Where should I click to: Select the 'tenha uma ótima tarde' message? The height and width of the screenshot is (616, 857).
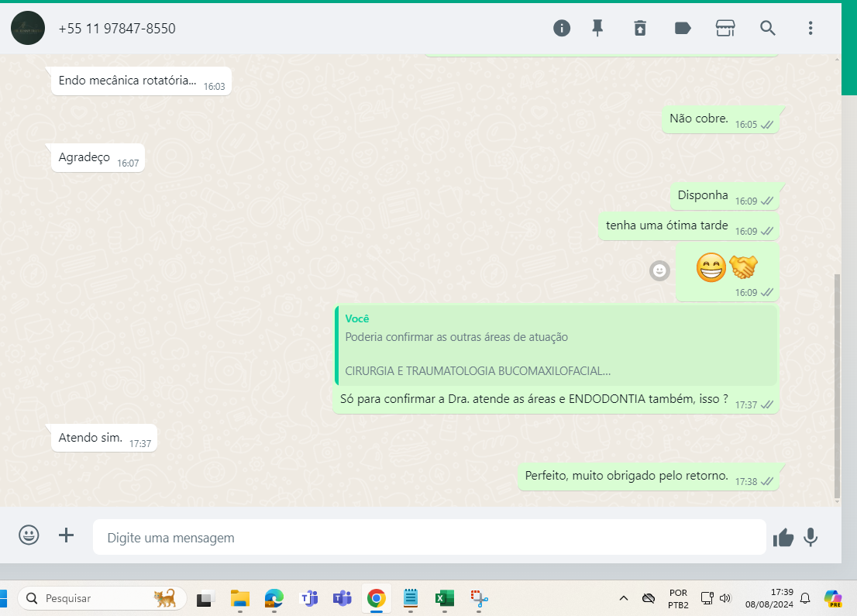coord(689,225)
